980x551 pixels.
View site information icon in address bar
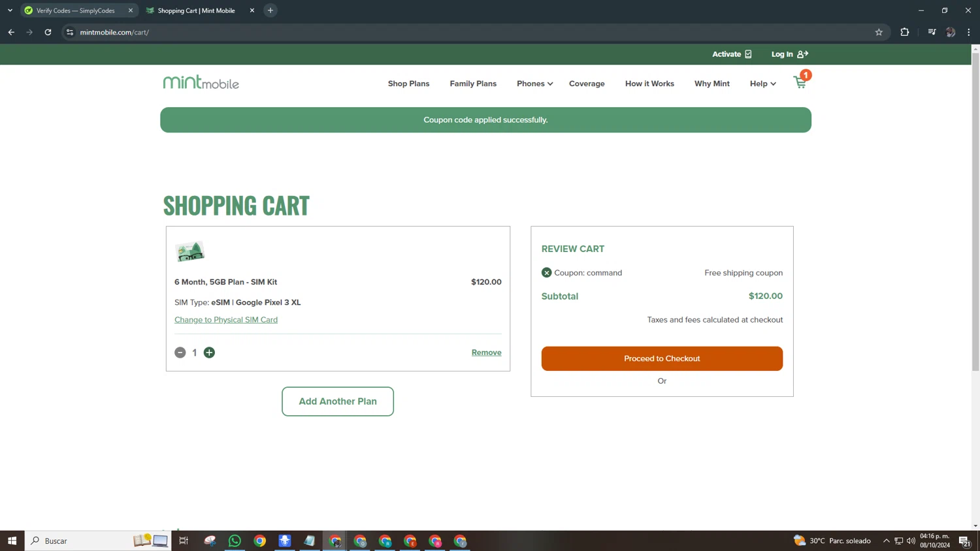point(70,32)
